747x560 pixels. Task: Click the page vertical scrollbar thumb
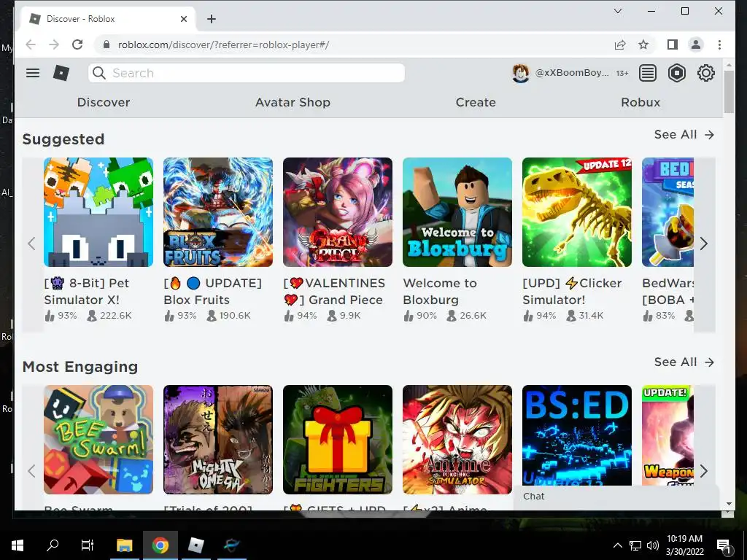729,91
